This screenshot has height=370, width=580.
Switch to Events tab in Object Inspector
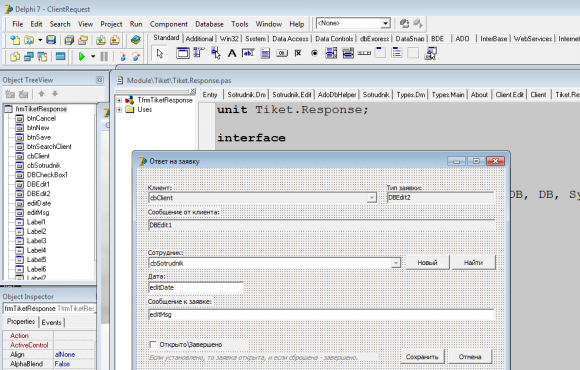[x=51, y=322]
